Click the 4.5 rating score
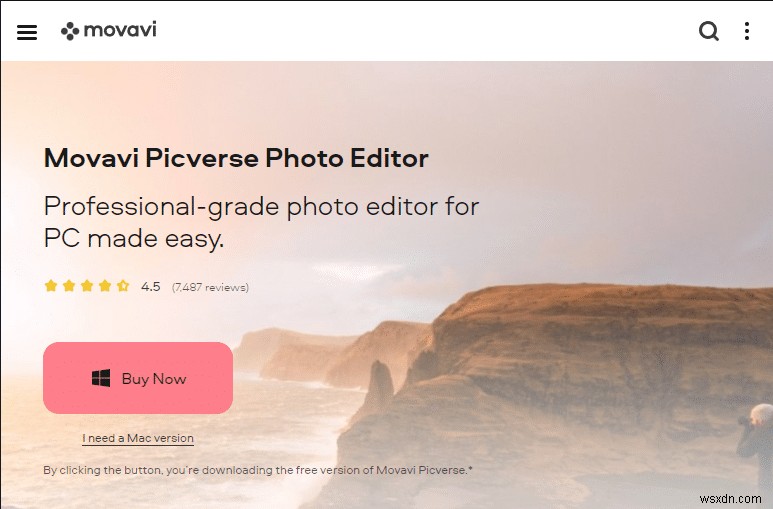 150,287
